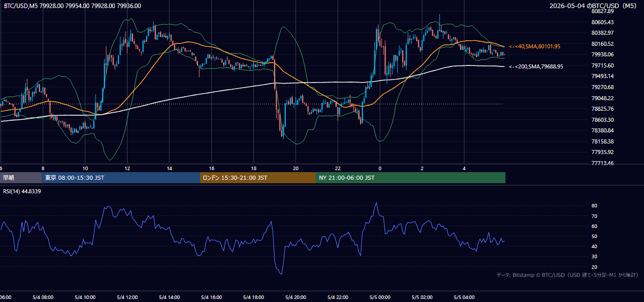
Task: Click RSI axis level 80
Action: click(x=594, y=206)
